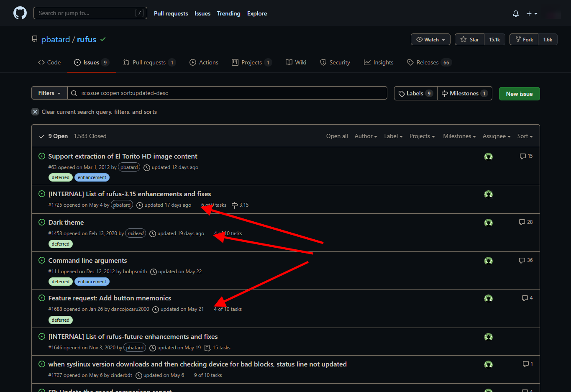Screen dimensions: 571x392
Task: Expand the Assignee filter dropdown
Action: [497, 136]
